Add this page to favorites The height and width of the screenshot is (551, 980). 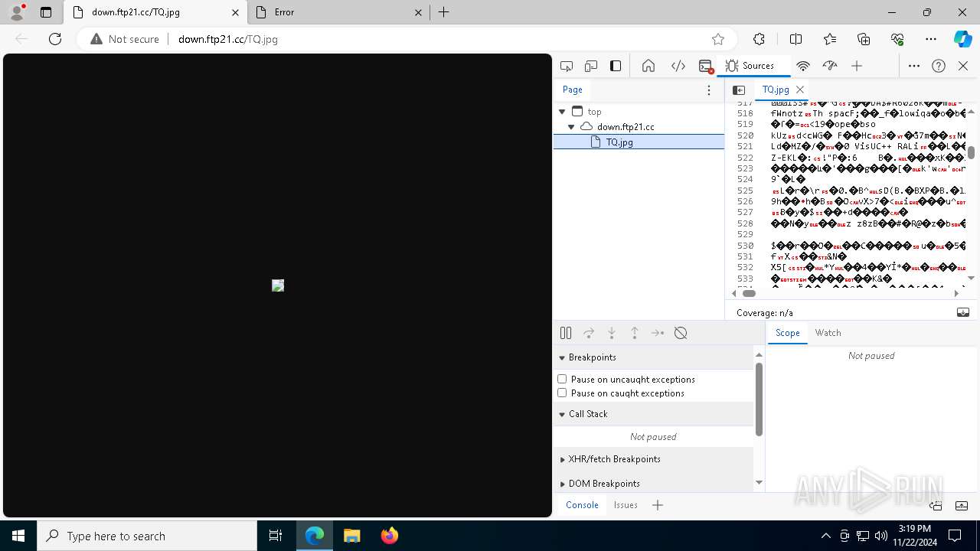pyautogui.click(x=718, y=39)
